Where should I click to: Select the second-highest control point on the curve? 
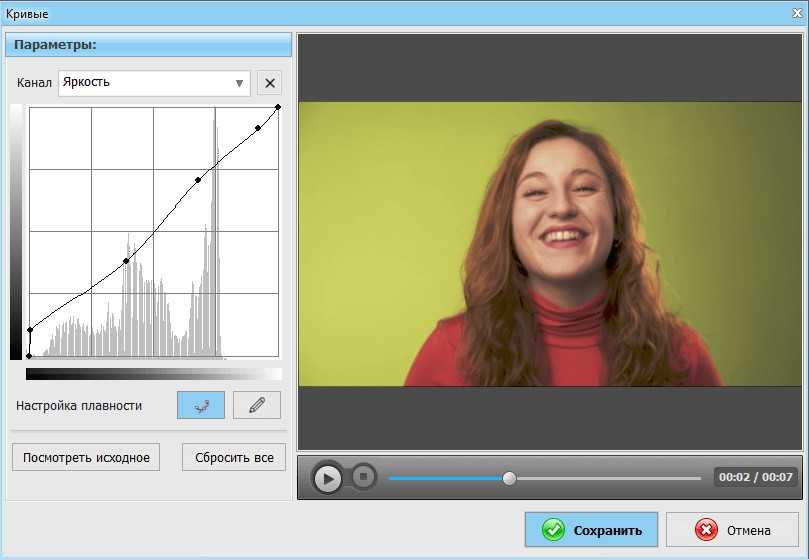pyautogui.click(x=258, y=127)
